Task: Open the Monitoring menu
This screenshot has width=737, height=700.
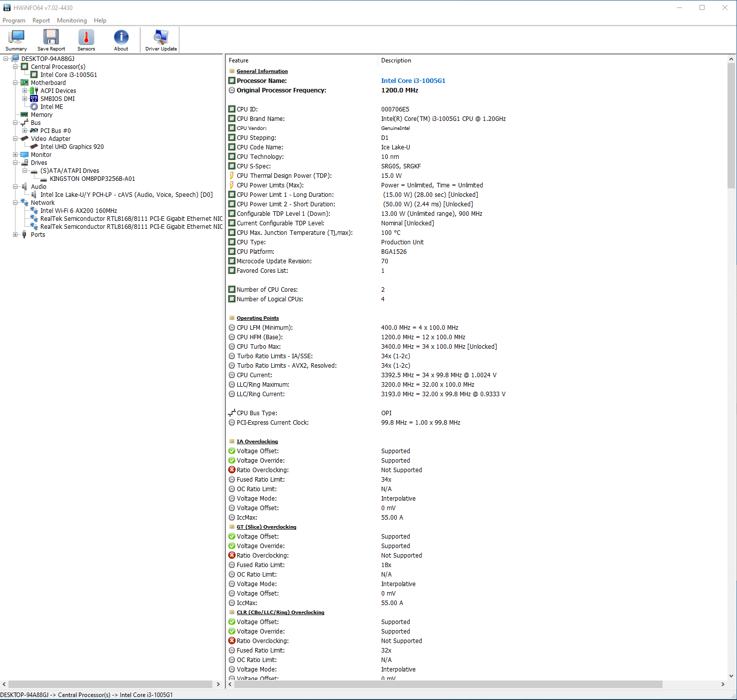Action: (72, 20)
